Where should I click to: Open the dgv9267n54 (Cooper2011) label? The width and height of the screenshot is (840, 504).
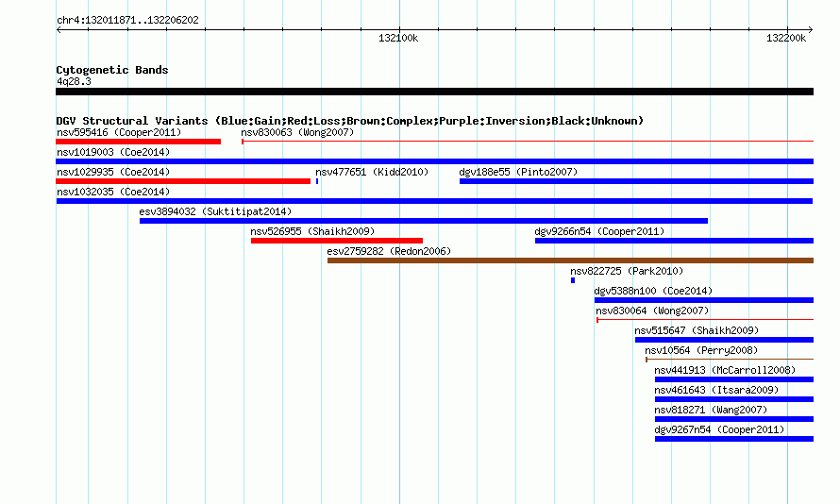click(x=719, y=429)
